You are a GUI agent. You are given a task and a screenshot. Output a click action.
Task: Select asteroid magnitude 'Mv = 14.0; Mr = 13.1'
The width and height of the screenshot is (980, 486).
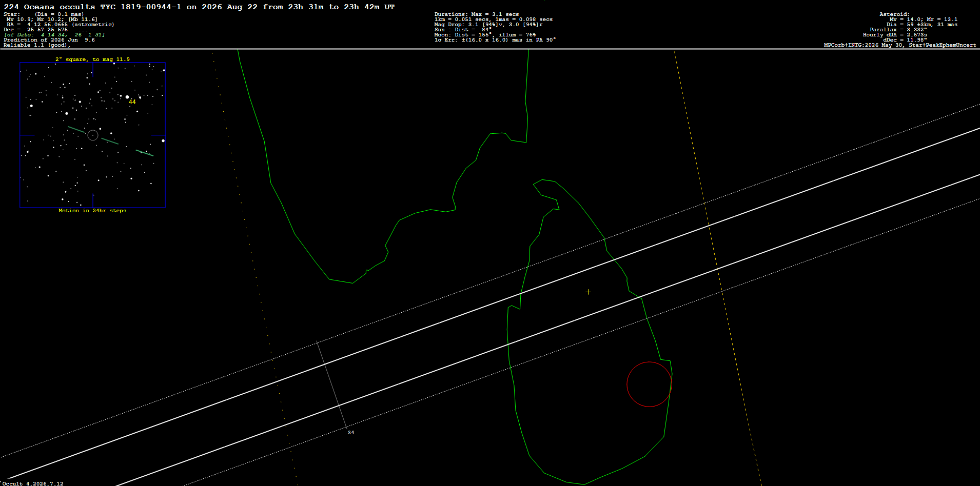[x=924, y=19]
